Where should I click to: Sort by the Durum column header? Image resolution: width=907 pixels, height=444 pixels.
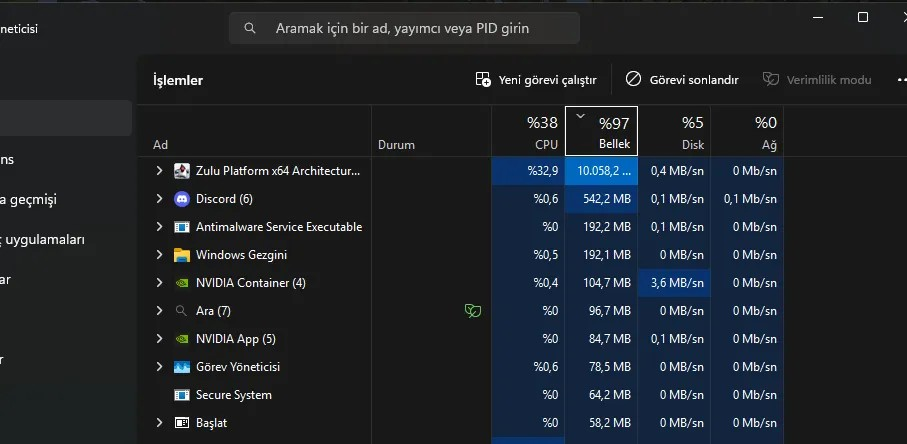pyautogui.click(x=432, y=131)
